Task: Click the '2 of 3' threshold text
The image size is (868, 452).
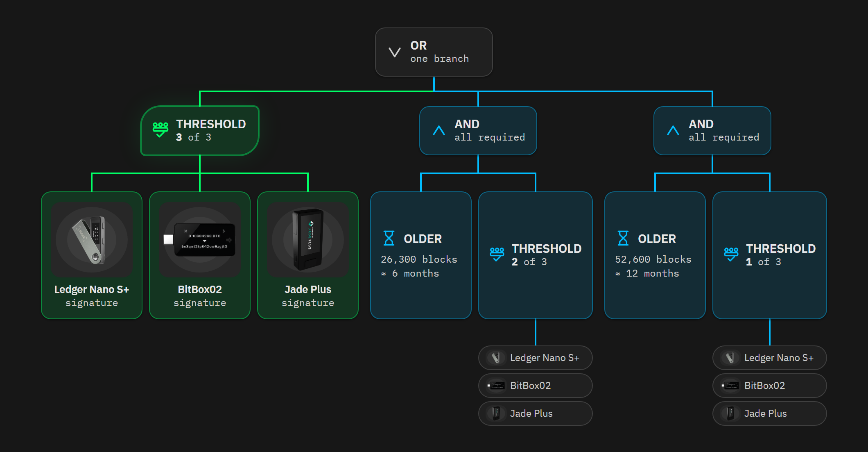Action: click(x=529, y=262)
